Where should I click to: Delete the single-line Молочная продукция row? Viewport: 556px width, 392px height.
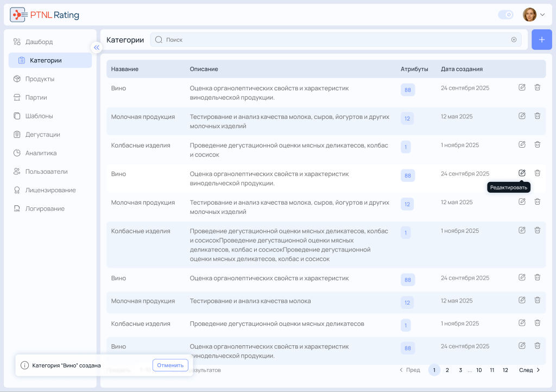point(538,300)
